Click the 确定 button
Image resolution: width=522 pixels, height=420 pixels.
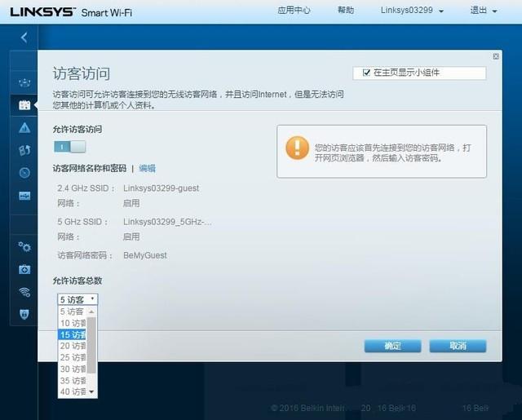[x=393, y=346]
